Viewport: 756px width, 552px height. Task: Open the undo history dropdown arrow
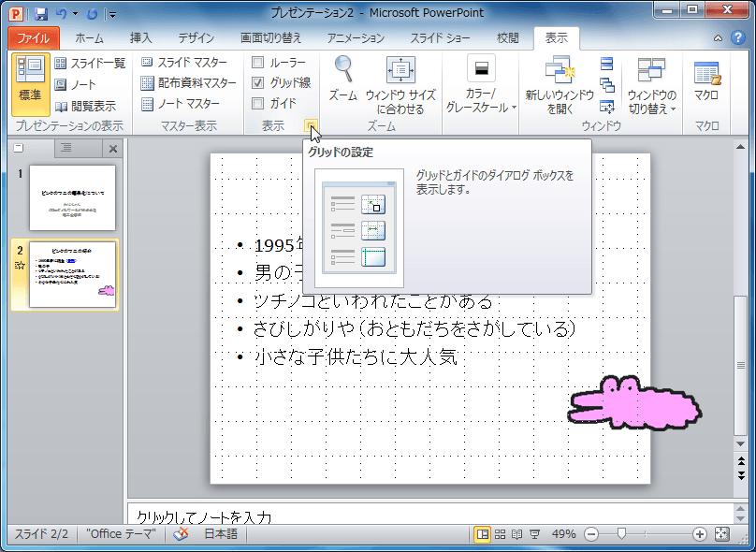tap(75, 13)
